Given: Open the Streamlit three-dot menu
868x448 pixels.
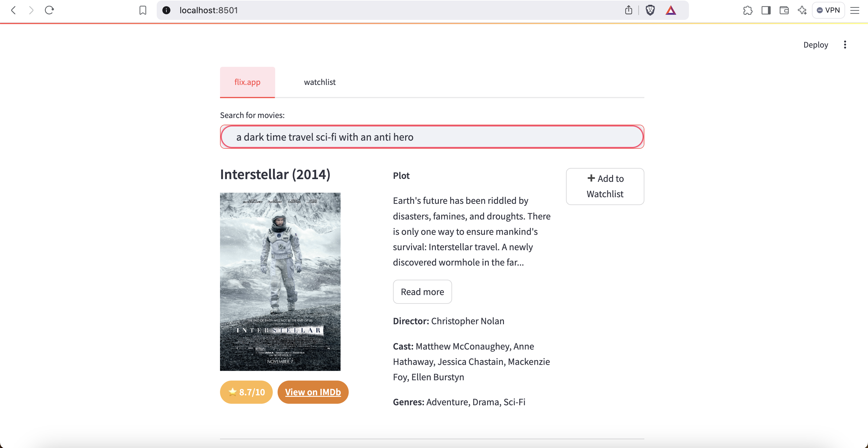Looking at the screenshot, I should (x=845, y=45).
